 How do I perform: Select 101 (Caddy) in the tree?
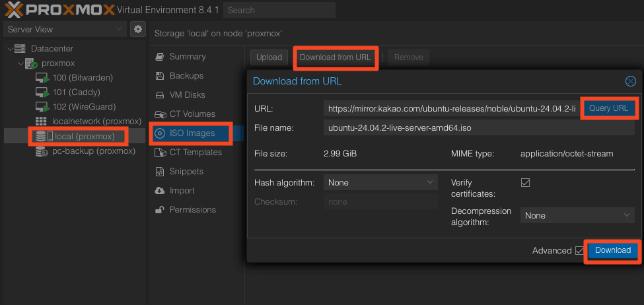[x=77, y=92]
